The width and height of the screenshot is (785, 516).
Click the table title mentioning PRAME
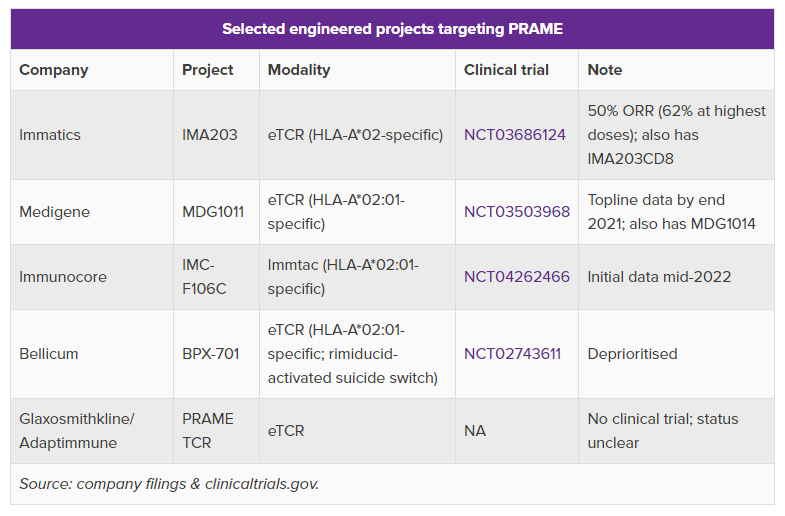[392, 29]
